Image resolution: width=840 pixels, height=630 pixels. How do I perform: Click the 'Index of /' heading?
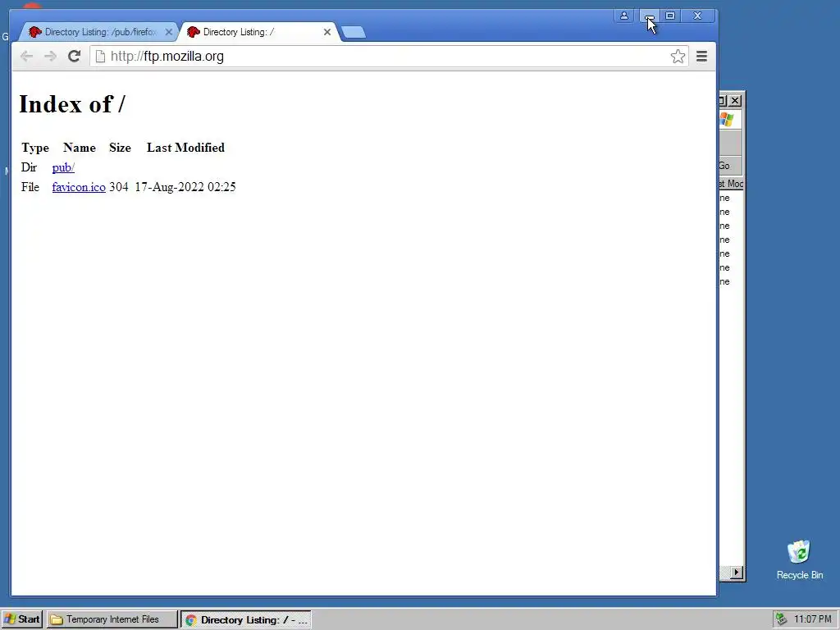[72, 104]
